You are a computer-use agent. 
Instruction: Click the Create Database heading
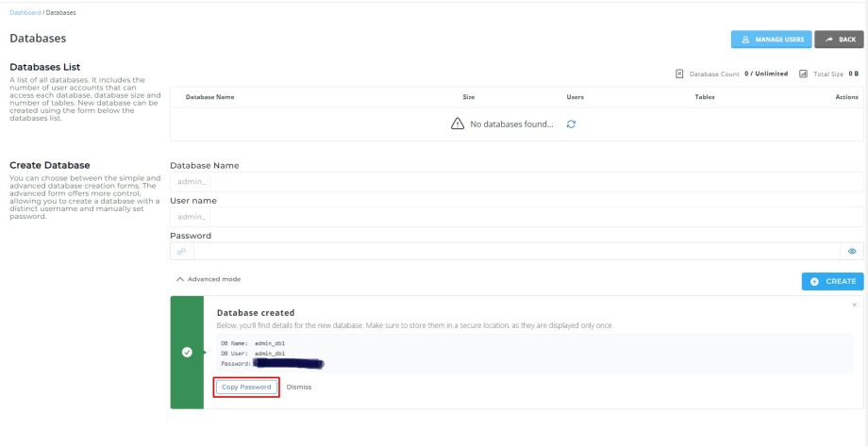click(50, 165)
